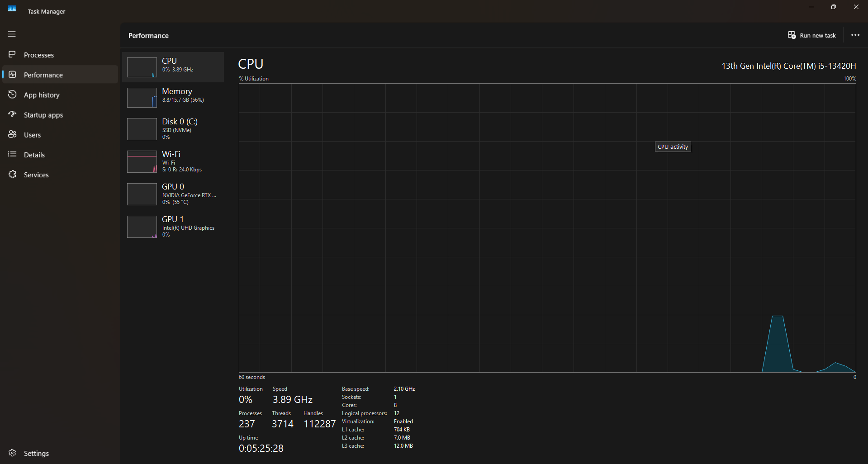Click the Handles count 112287
Viewport: 868px width, 464px height.
pos(320,424)
